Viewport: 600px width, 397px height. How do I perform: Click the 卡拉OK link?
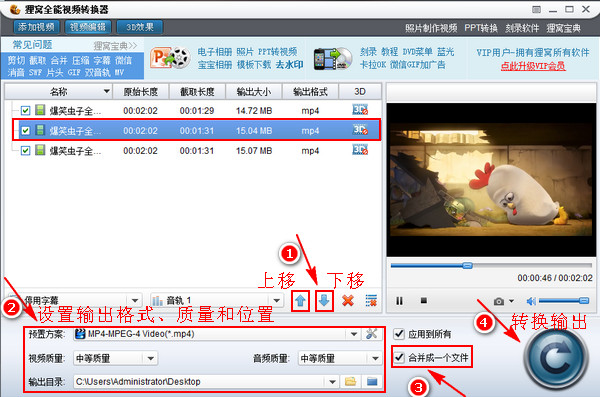pos(373,65)
